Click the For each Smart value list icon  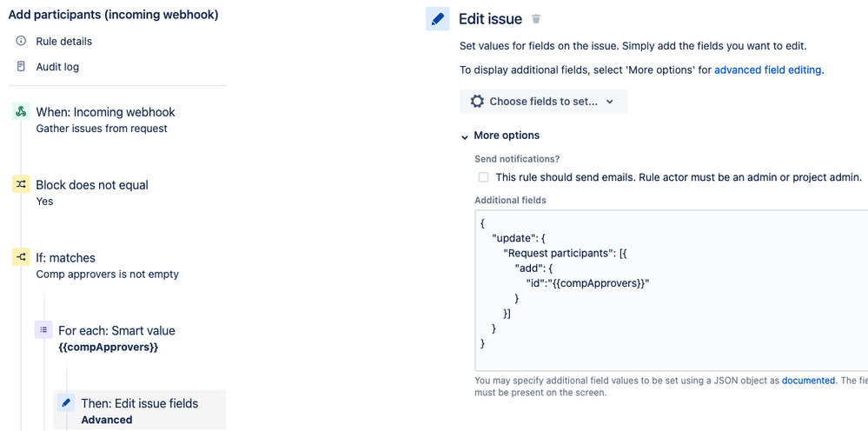(43, 329)
